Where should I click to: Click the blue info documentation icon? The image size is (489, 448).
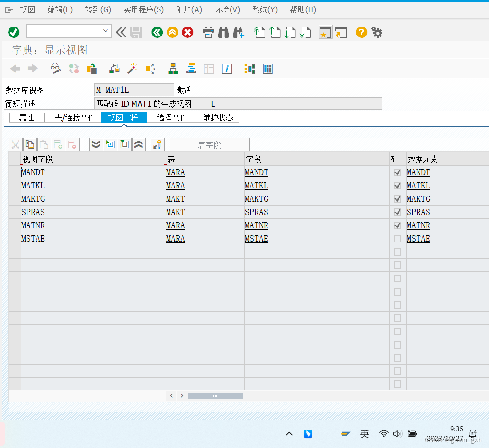tap(227, 69)
